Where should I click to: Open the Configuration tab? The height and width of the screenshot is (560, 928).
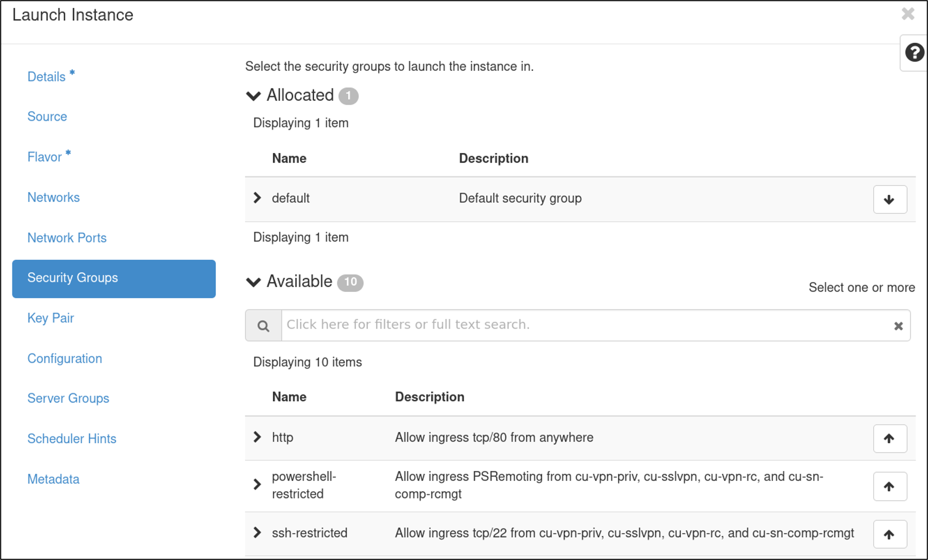pyautogui.click(x=65, y=359)
